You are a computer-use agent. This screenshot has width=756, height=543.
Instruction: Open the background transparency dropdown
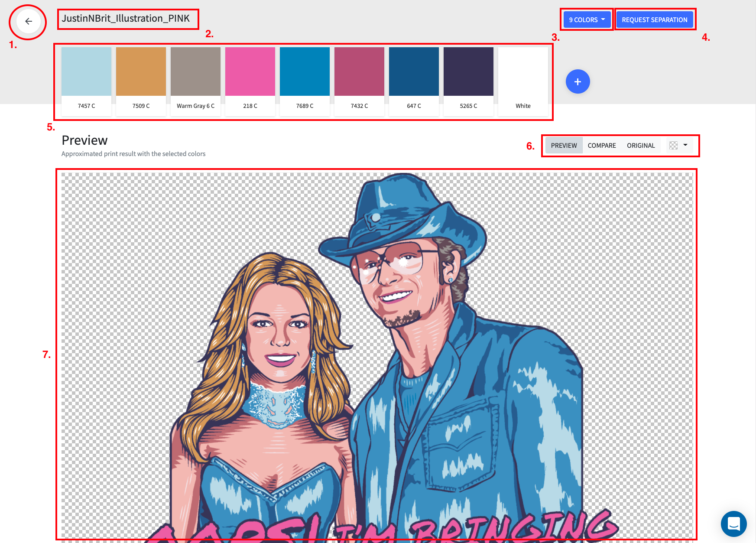tap(679, 146)
